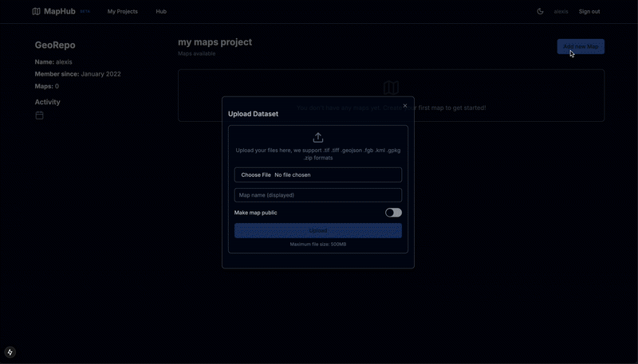Click the 'Upload Dataset' heading
The height and width of the screenshot is (364, 638).
pyautogui.click(x=253, y=114)
